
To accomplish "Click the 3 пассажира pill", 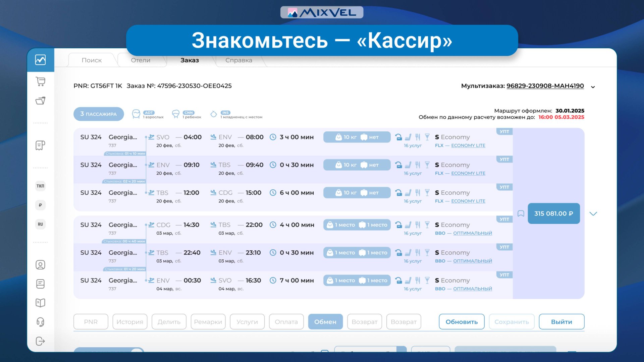I will coord(99,114).
